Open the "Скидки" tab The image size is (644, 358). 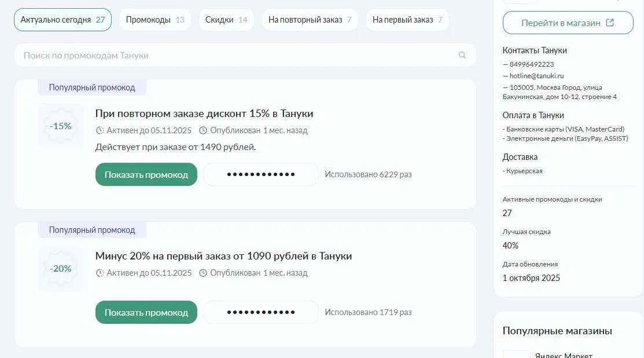point(226,20)
